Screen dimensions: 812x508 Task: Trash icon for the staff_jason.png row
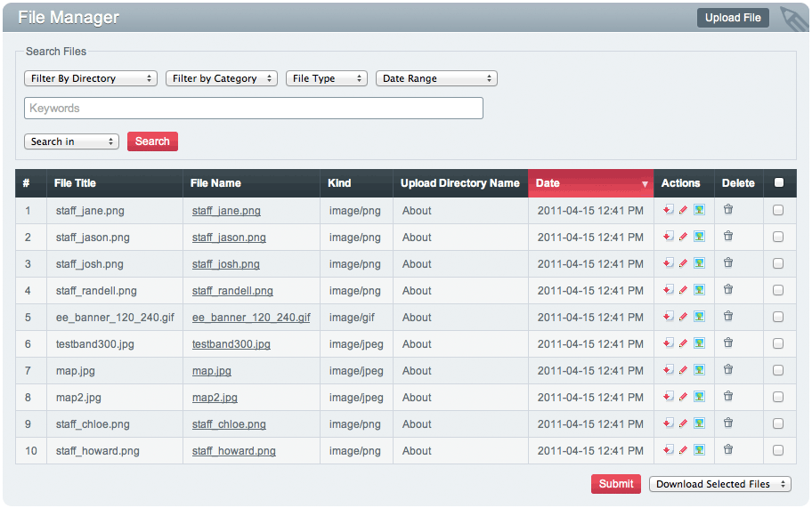(x=728, y=236)
